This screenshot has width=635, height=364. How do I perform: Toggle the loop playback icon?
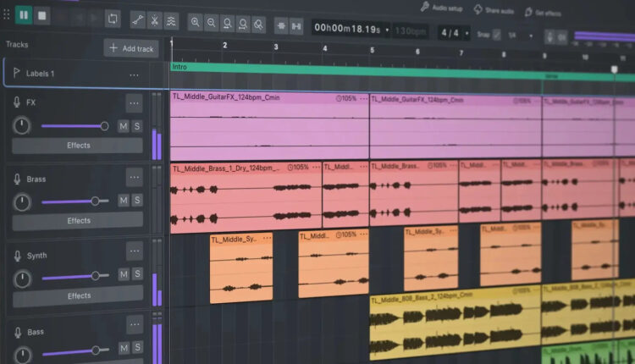point(113,19)
